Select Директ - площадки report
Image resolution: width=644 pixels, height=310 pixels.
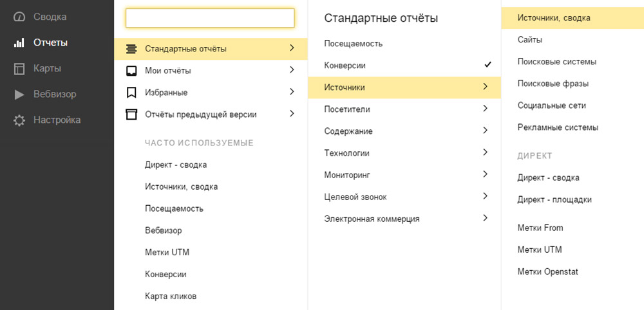(554, 199)
